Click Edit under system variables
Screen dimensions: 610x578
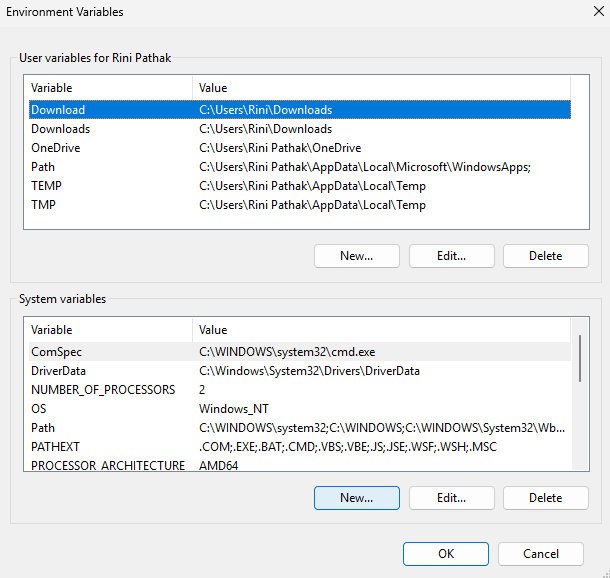click(451, 498)
